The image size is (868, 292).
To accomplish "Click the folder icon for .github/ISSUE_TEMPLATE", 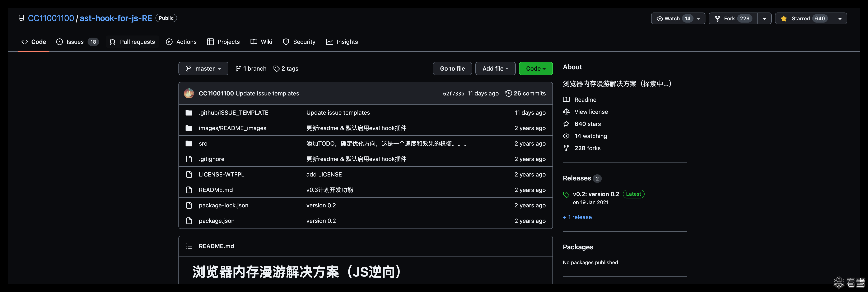I will pos(189,113).
